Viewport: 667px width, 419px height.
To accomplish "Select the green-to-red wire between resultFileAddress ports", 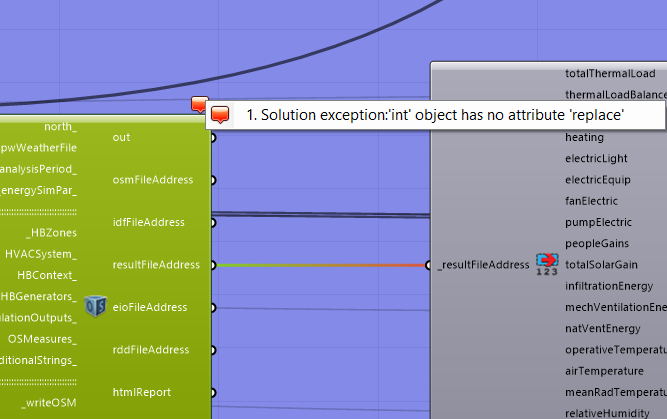I will 321,265.
